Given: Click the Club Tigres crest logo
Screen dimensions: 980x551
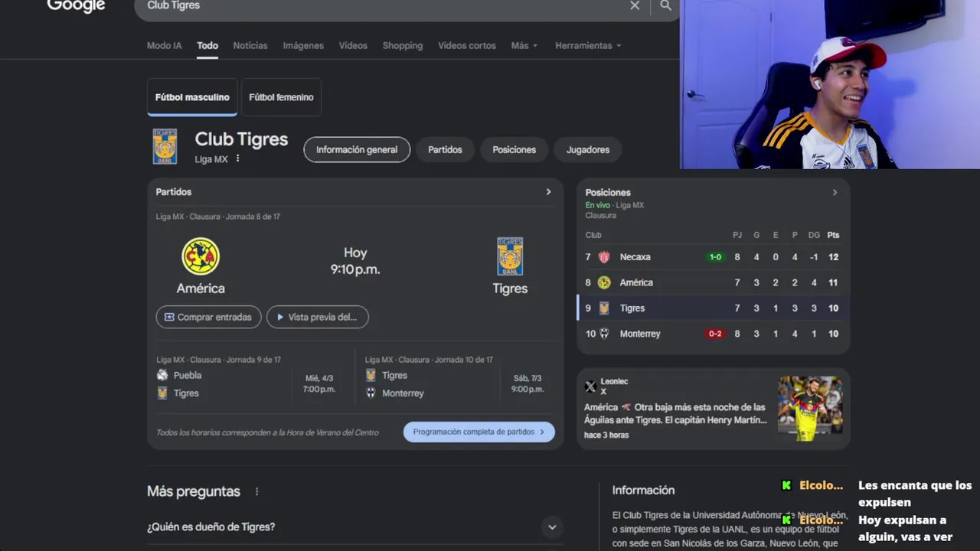Looking at the screenshot, I should click(165, 146).
